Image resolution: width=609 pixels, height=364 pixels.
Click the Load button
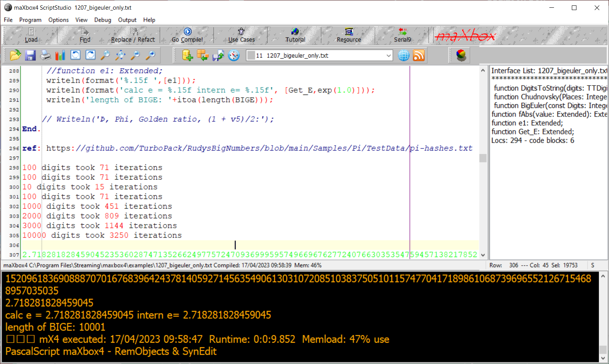31,35
